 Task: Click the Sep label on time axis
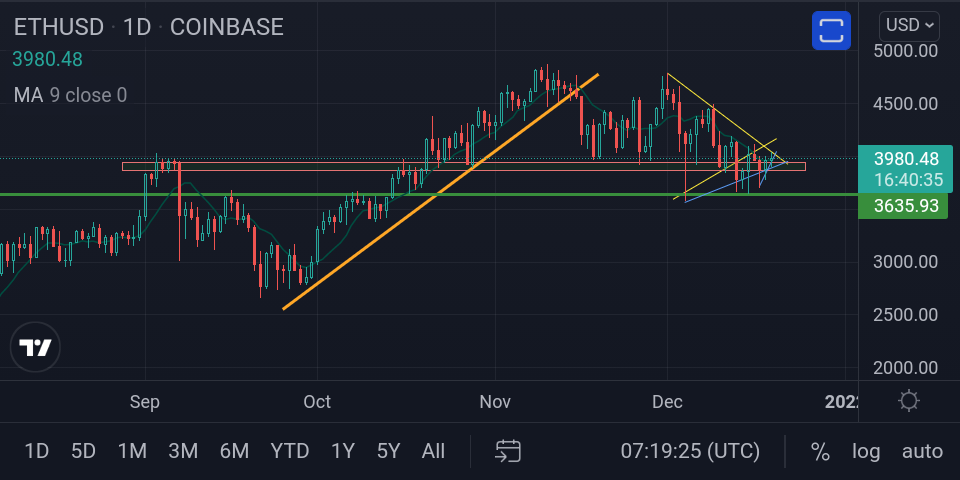145,402
